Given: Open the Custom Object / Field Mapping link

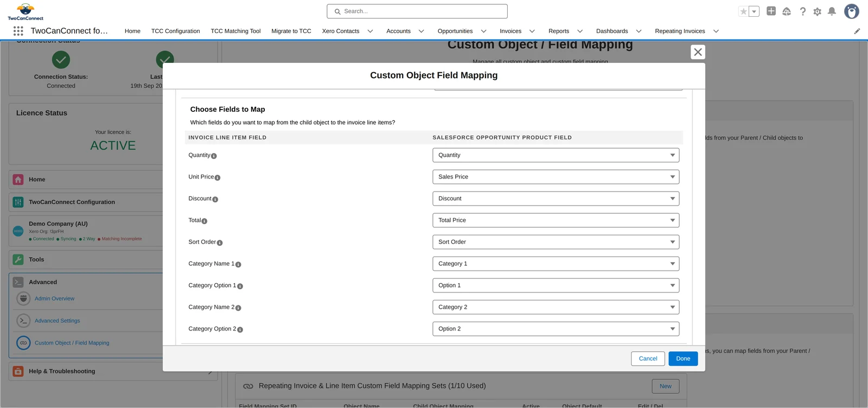Looking at the screenshot, I should (72, 343).
